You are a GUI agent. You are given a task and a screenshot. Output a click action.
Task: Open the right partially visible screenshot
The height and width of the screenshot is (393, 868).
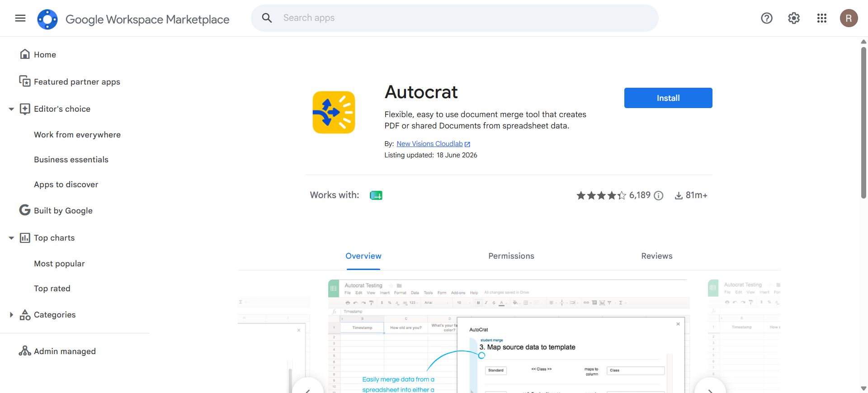point(744,336)
